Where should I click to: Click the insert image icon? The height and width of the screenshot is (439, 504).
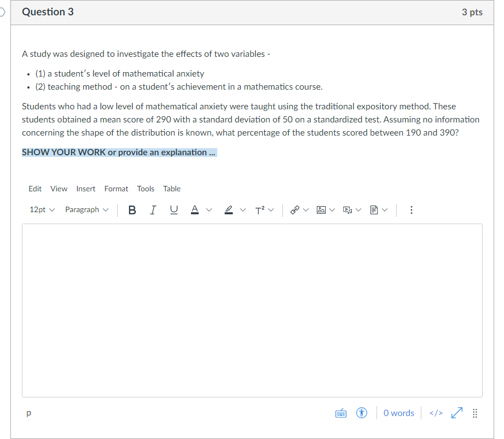321,210
